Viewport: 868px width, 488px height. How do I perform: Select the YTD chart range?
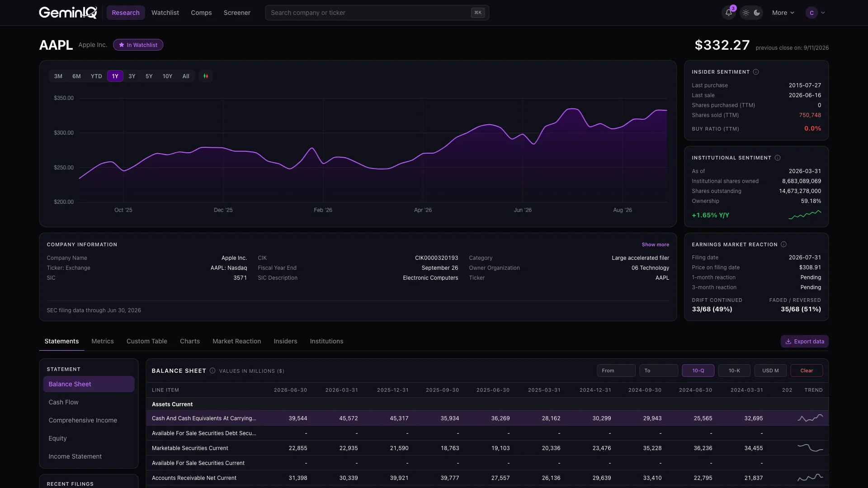pos(96,76)
